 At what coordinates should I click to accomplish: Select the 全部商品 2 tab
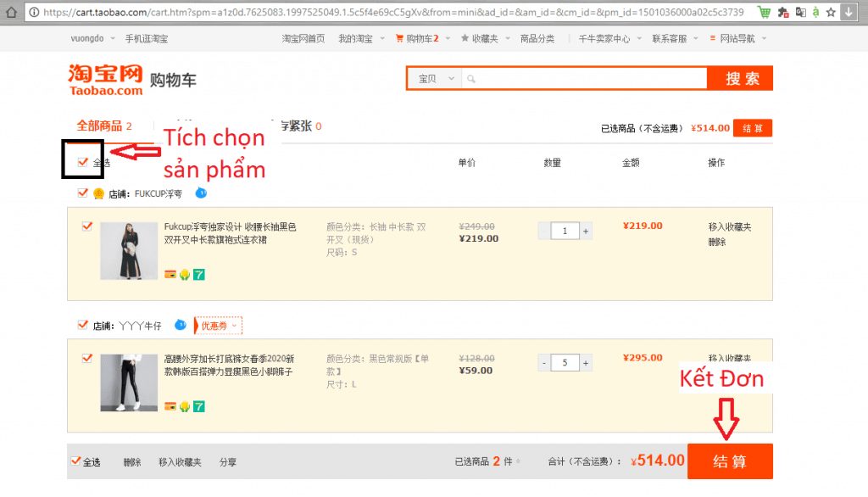[x=104, y=126]
